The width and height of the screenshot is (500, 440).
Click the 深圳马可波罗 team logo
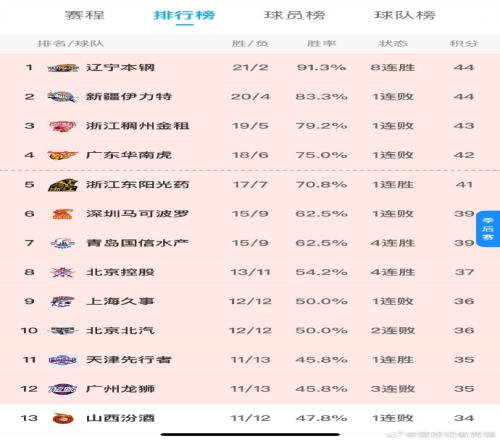tap(63, 214)
